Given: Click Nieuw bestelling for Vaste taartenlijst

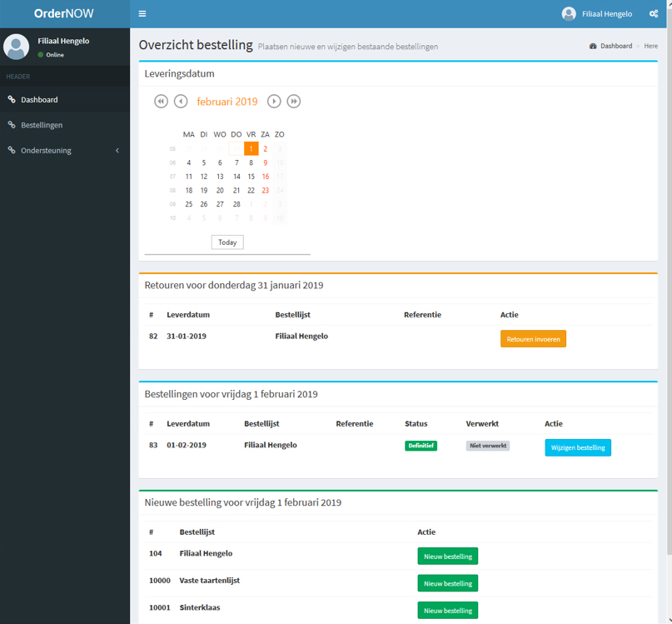Looking at the screenshot, I should click(448, 583).
